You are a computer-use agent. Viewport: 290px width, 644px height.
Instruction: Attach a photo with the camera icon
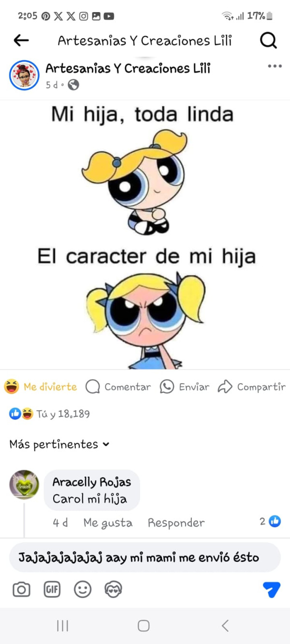[x=21, y=589]
